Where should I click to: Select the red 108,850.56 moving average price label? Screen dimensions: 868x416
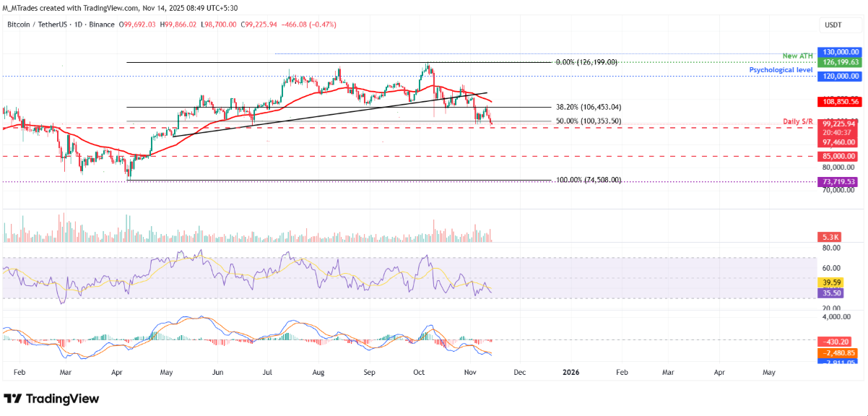838,101
